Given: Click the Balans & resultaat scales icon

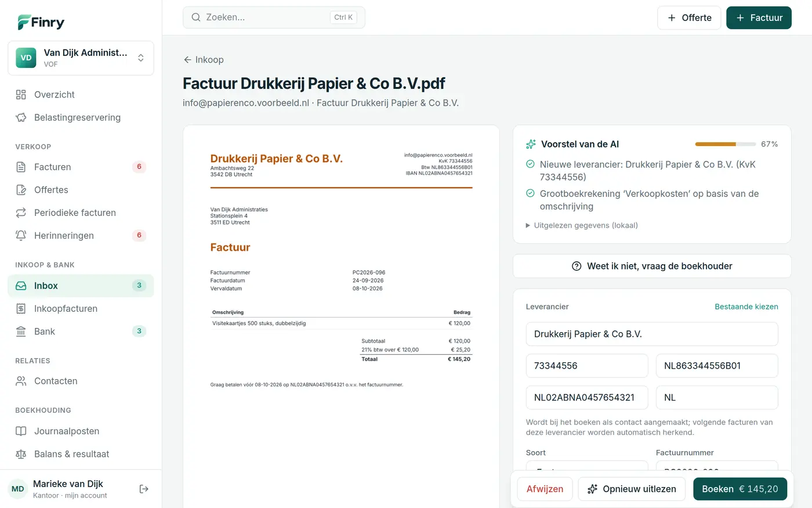Looking at the screenshot, I should coord(21,454).
